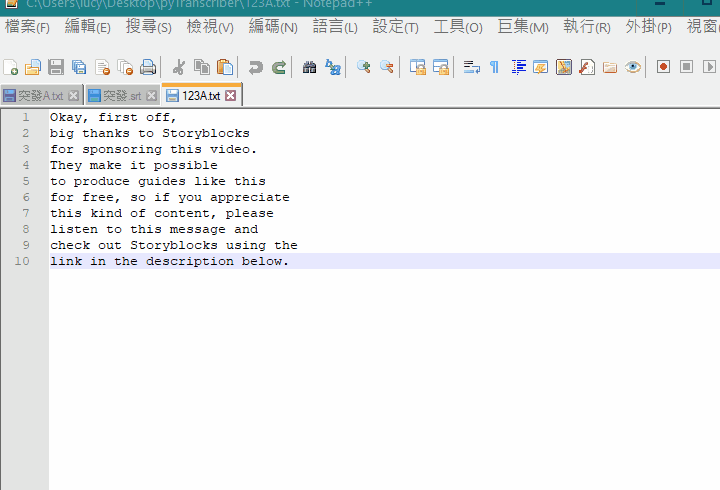The image size is (720, 490).
Task: Open the 搜尋(S) menu
Action: (x=148, y=27)
